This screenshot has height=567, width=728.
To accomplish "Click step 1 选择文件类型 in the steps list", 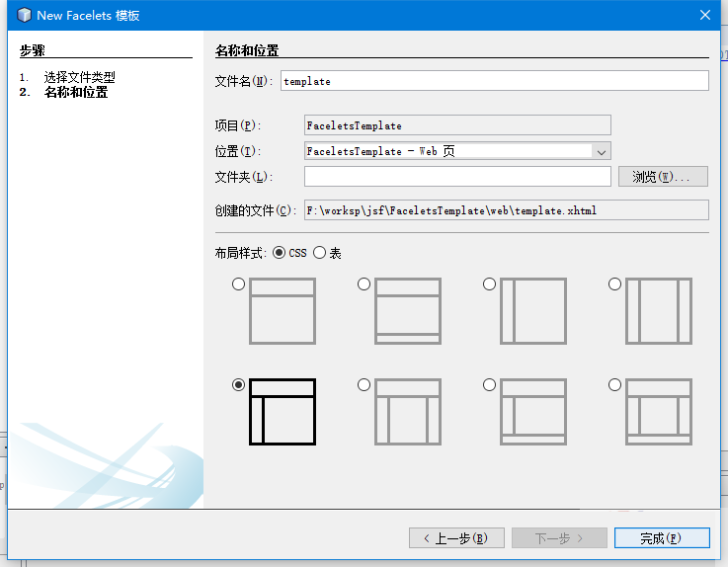I will coord(79,77).
